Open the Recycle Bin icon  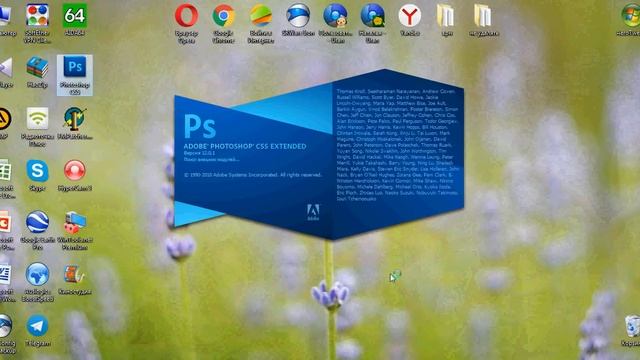632,327
